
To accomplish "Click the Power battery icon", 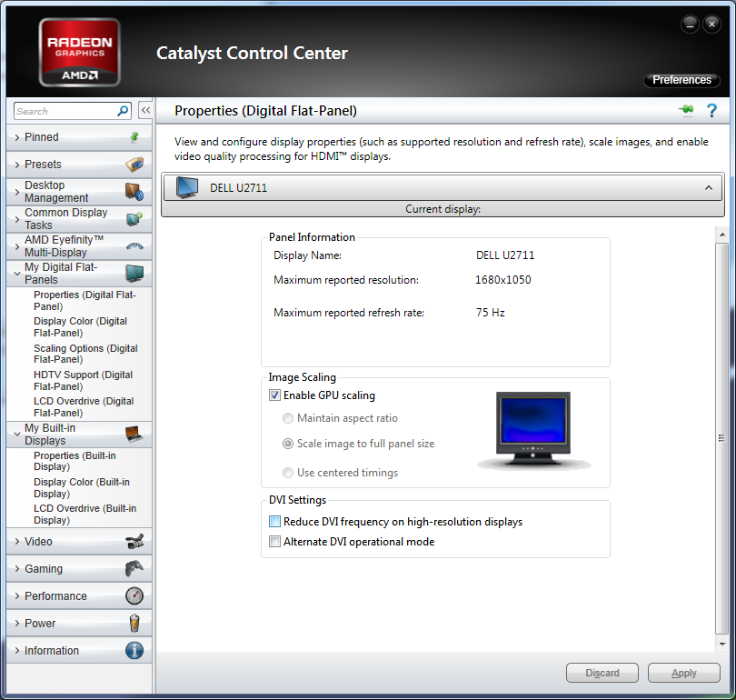I will click(134, 623).
